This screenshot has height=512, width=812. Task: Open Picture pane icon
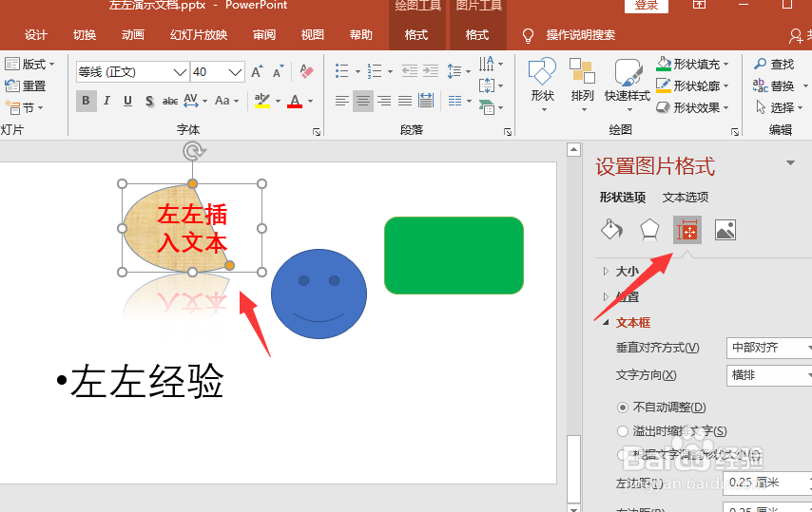[725, 230]
